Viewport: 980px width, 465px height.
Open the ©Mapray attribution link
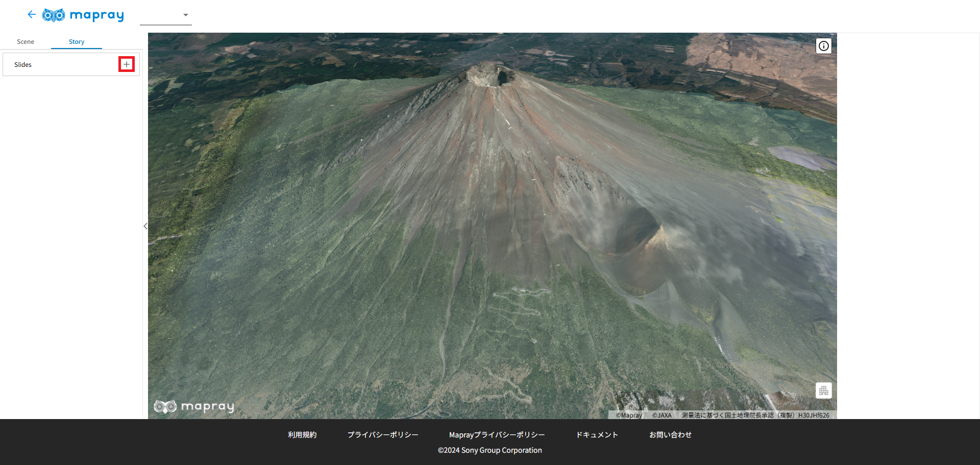(629, 415)
